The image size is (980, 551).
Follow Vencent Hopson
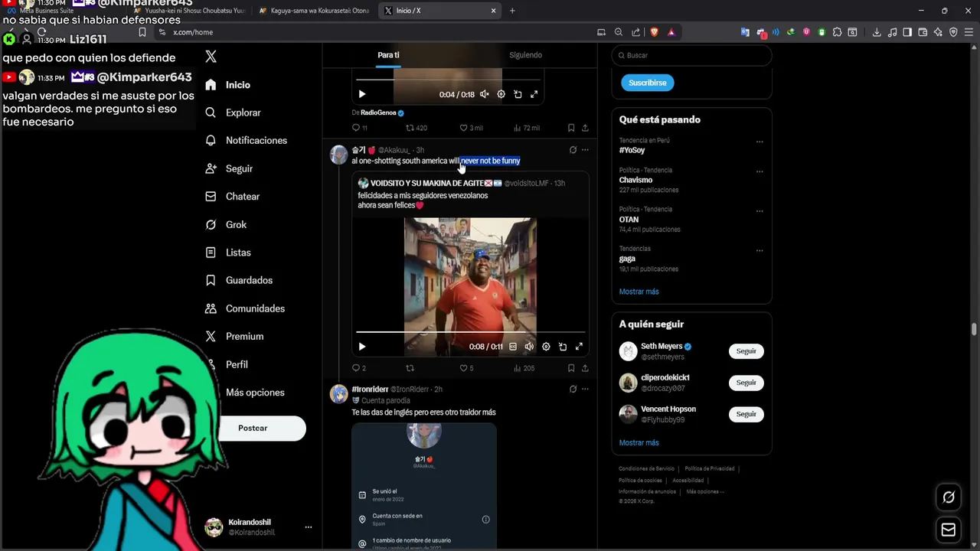(746, 414)
